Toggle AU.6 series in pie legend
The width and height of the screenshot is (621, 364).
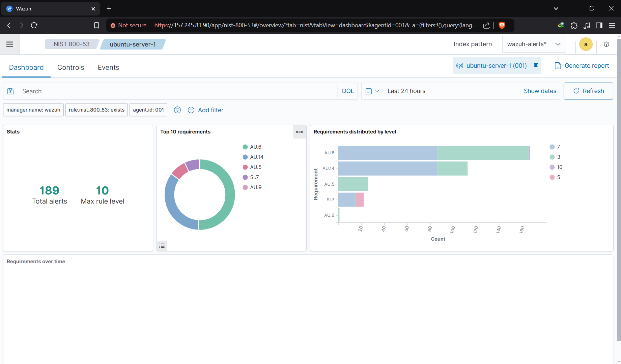[252, 147]
